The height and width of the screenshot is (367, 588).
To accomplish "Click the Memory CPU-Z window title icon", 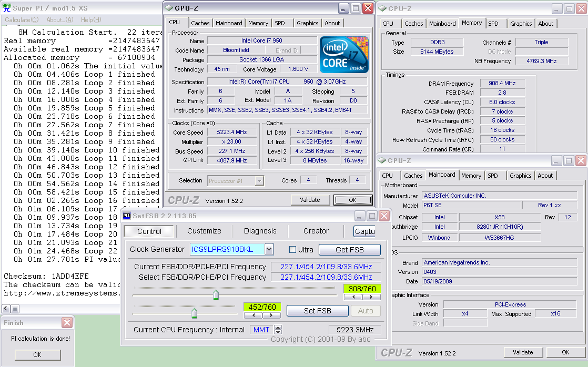I will pyautogui.click(x=382, y=8).
